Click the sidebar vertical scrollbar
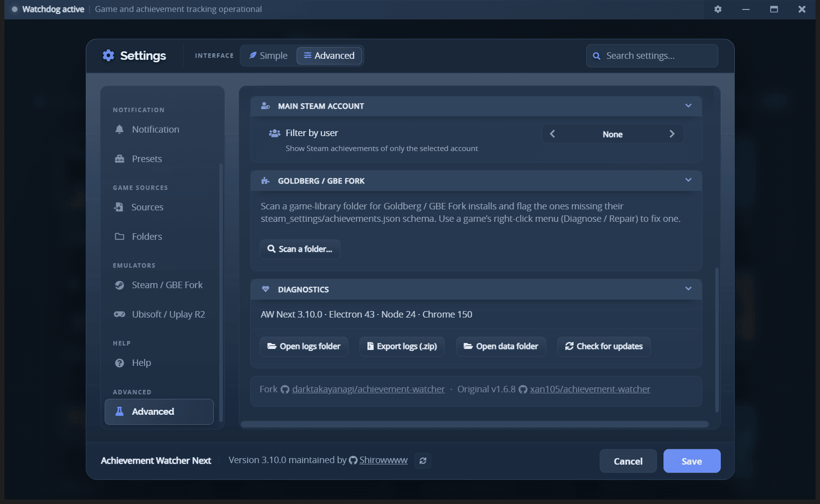 click(x=221, y=293)
